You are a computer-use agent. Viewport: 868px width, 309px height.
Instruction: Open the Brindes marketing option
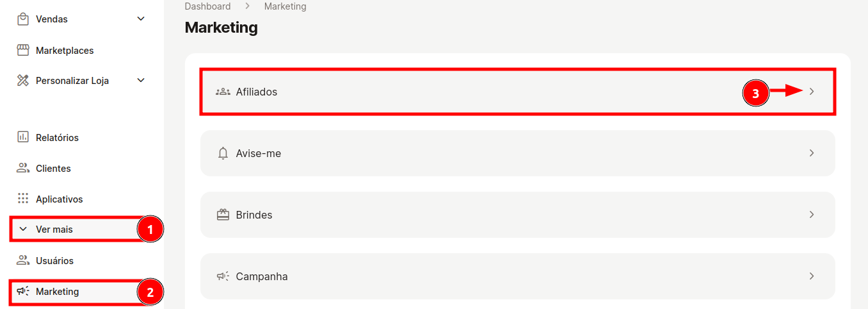click(x=518, y=215)
